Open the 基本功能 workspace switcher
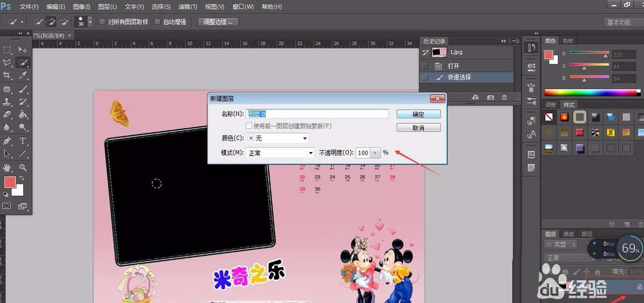Image resolution: width=644 pixels, height=303 pixels. [x=619, y=22]
